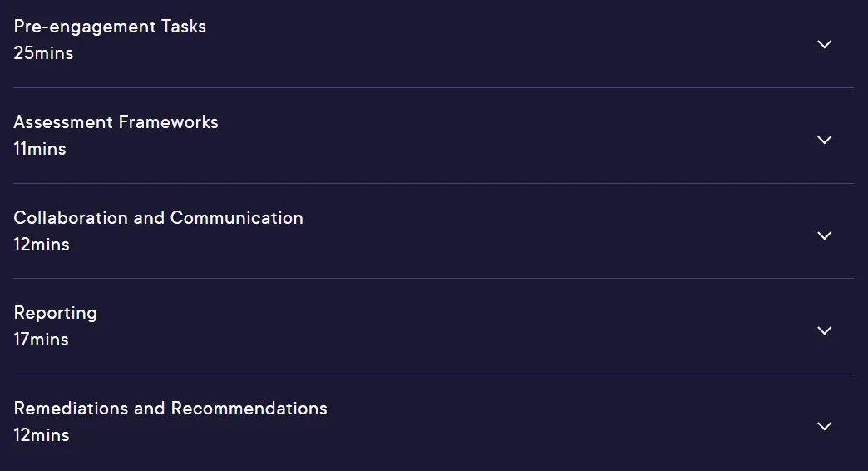Click the 25mins duration label

tap(43, 53)
